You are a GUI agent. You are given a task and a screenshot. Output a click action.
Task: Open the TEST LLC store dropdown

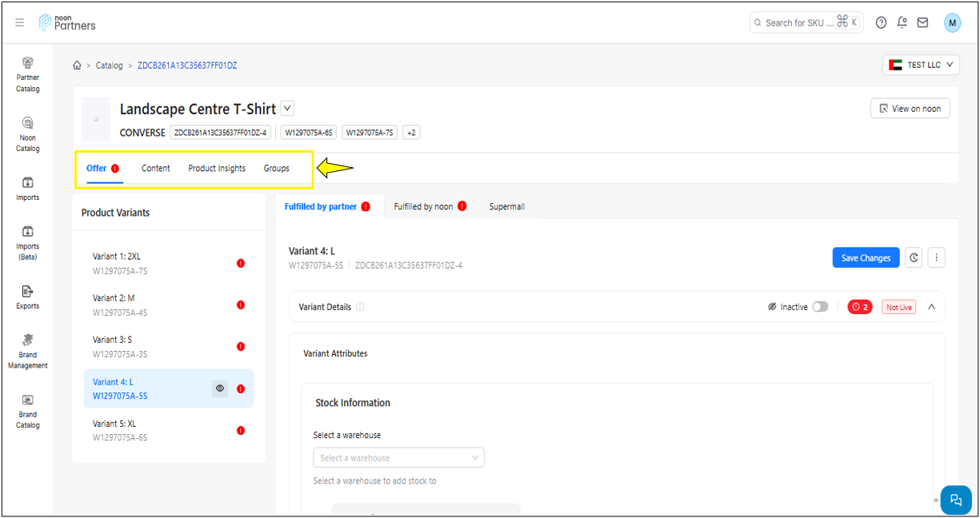[921, 65]
